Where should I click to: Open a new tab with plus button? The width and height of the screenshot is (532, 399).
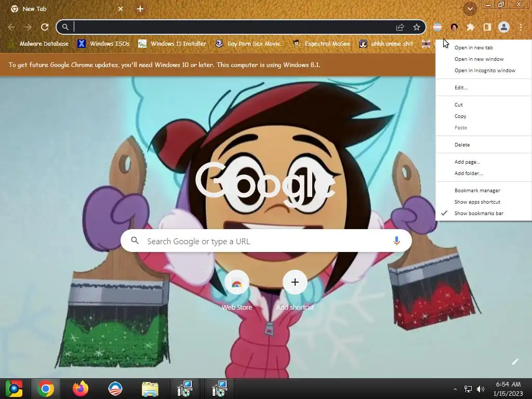(140, 9)
